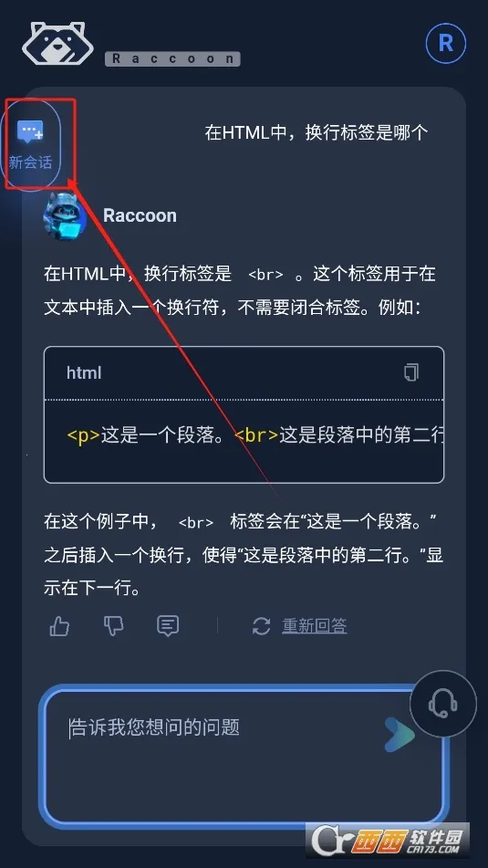Click the 重新回答 link

[315, 626]
